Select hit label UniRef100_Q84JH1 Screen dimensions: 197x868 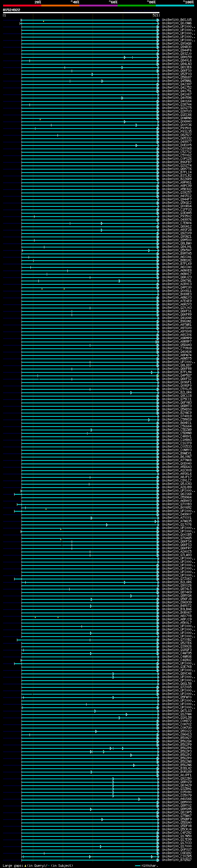[x=176, y=247]
